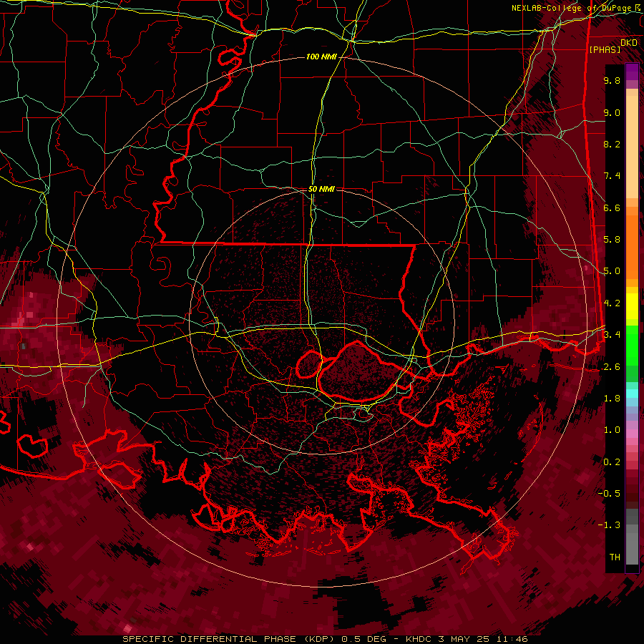
Task: Click the -1.3 value on color scale
Action: (x=610, y=525)
